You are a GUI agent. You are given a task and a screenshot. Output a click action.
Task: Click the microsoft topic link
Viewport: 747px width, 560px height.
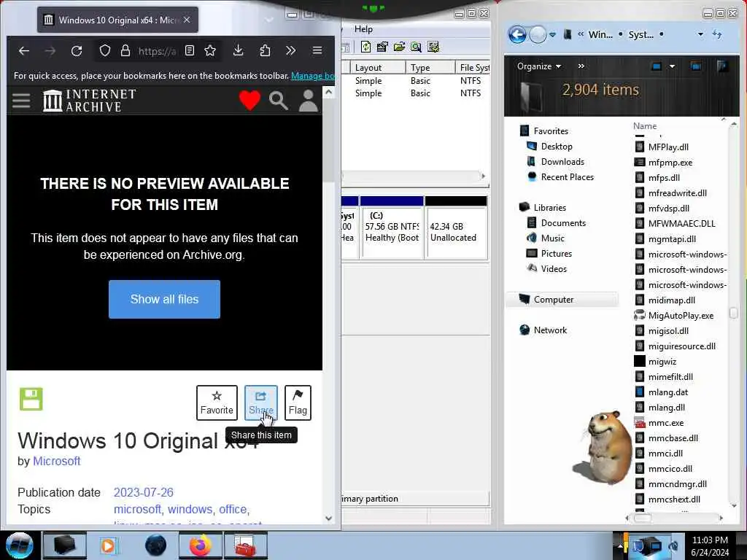click(138, 509)
